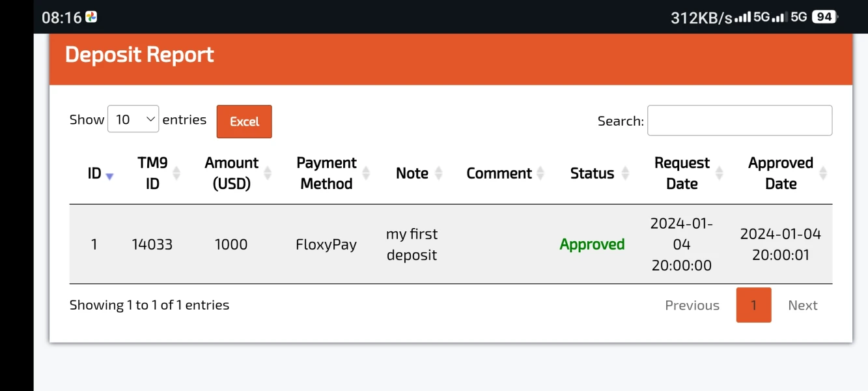Select the FloxyPay payment method cell

(326, 244)
